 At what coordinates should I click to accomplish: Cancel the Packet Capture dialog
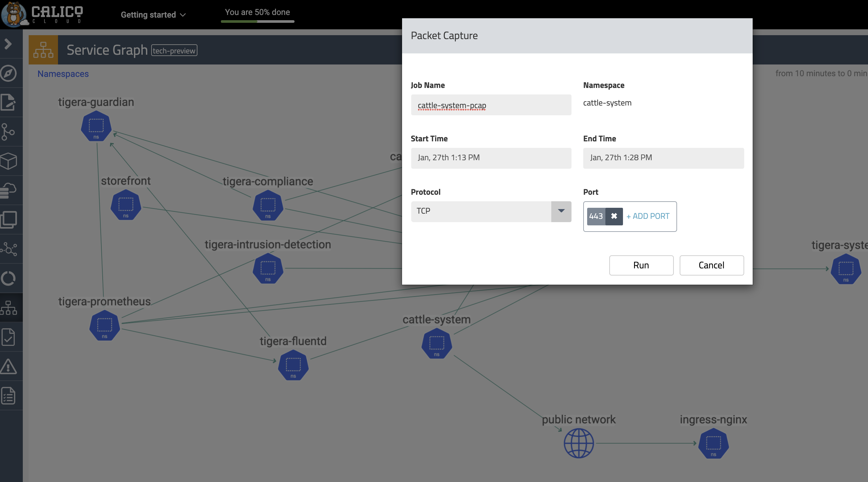(x=711, y=265)
